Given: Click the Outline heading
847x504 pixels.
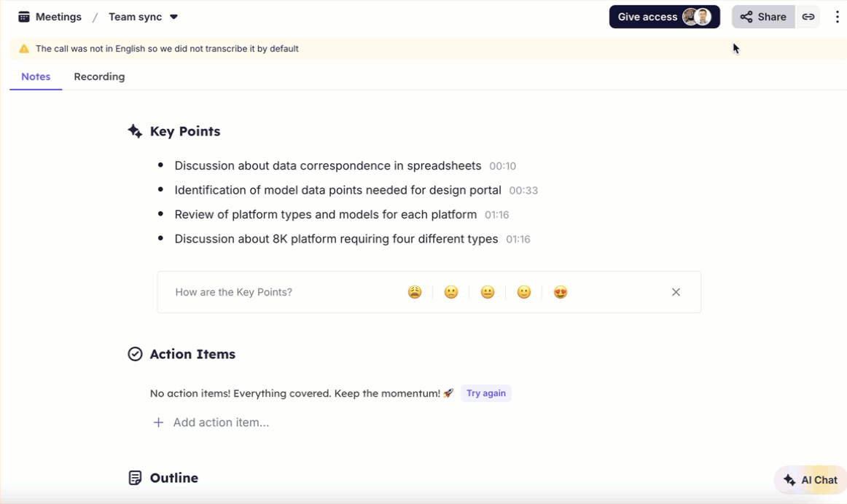Looking at the screenshot, I should click(174, 478).
